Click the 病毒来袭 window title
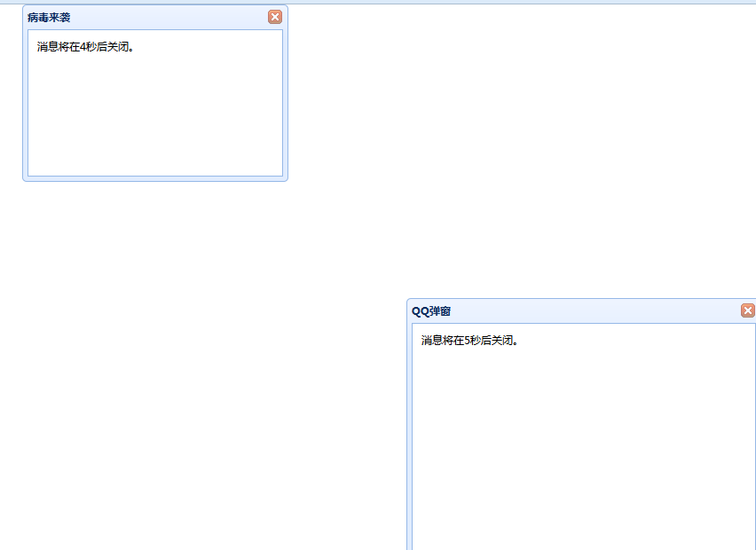The height and width of the screenshot is (550, 756). pyautogui.click(x=49, y=18)
